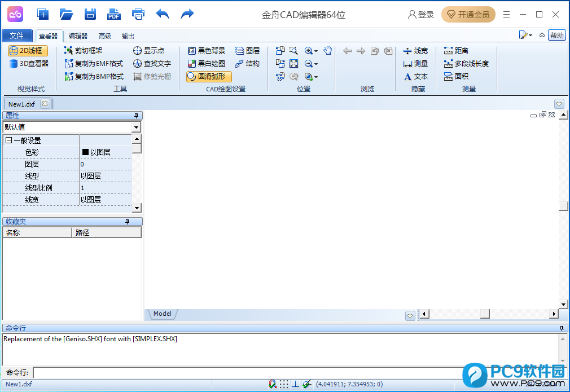Pin the 属性 properties panel
Screen dimensions: 570x392
click(x=137, y=116)
